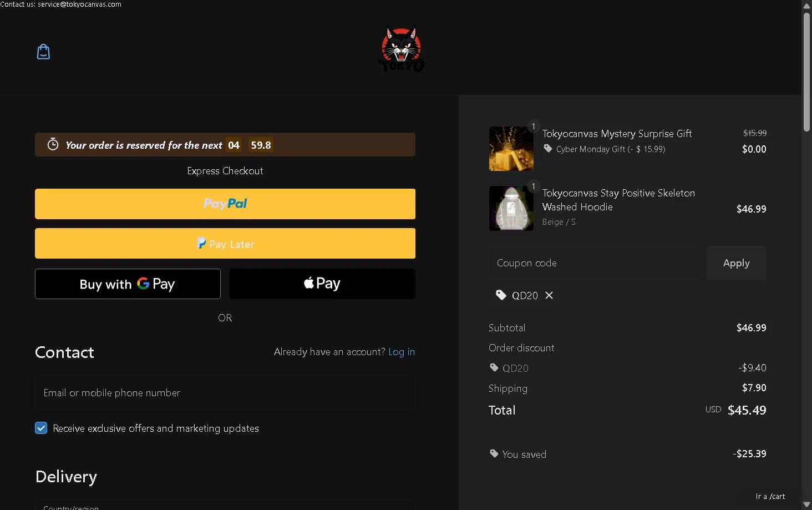Open the shopping bag cart icon
The image size is (812, 510).
43,52
